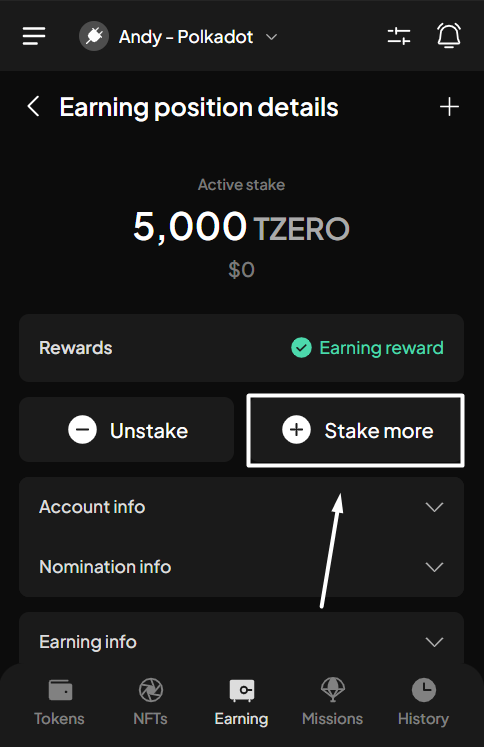Image resolution: width=484 pixels, height=747 pixels.
Task: Expand the Earning info section
Action: pyautogui.click(x=242, y=642)
